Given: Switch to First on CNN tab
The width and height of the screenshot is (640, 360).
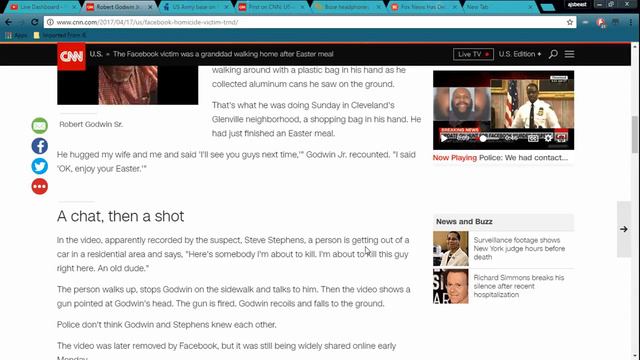Looking at the screenshot, I should (x=270, y=7).
